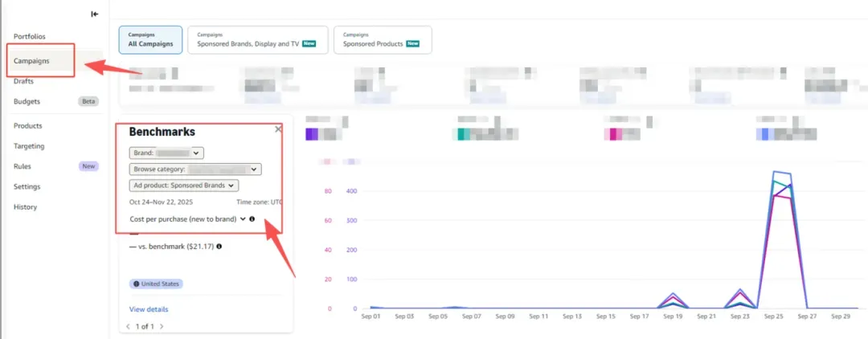Close the Benchmarks panel
Viewport: 868px width, 339px height.
click(278, 129)
